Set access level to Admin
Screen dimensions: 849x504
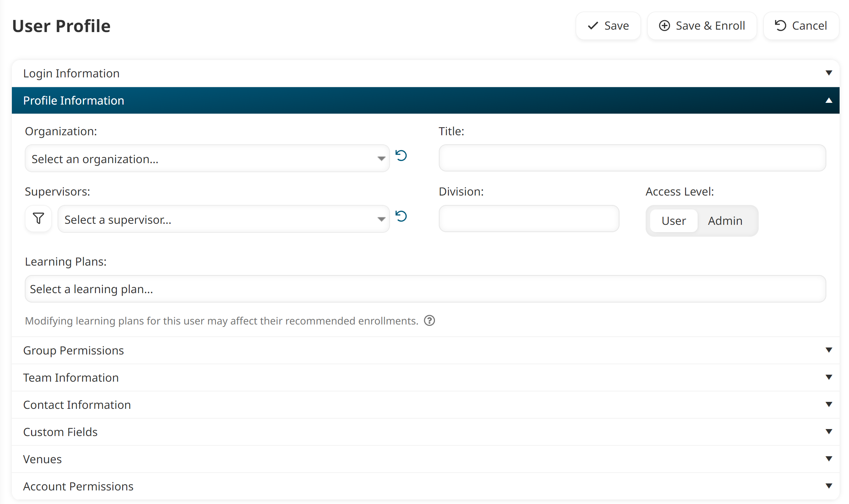point(725,221)
